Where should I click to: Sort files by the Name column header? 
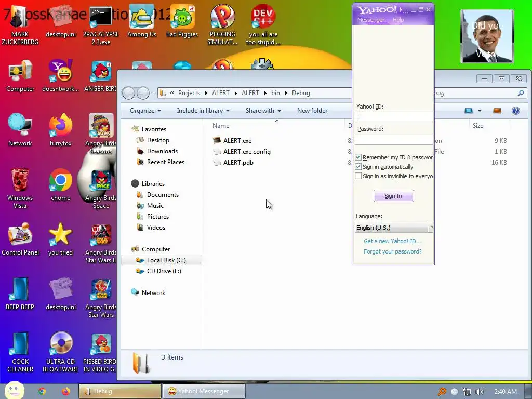pyautogui.click(x=220, y=126)
